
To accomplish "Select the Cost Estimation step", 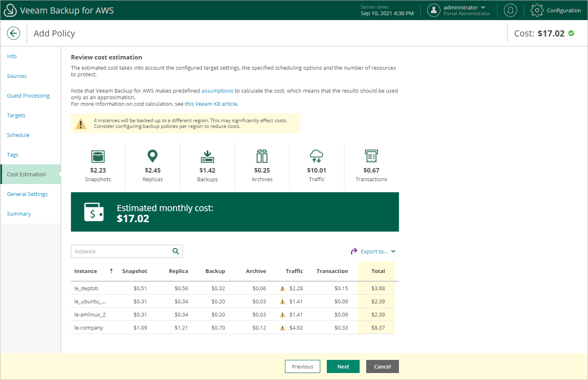I will (31, 174).
